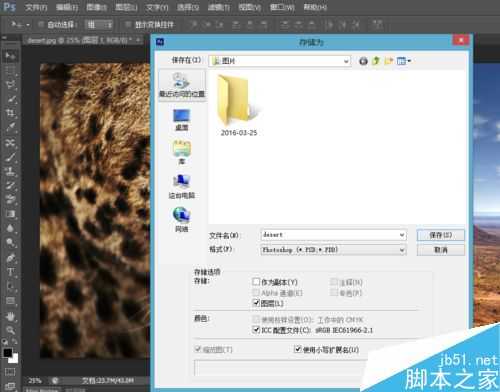This screenshot has width=500, height=392.
Task: Toggle the Alpha 通道 checkbox
Action: (256, 293)
